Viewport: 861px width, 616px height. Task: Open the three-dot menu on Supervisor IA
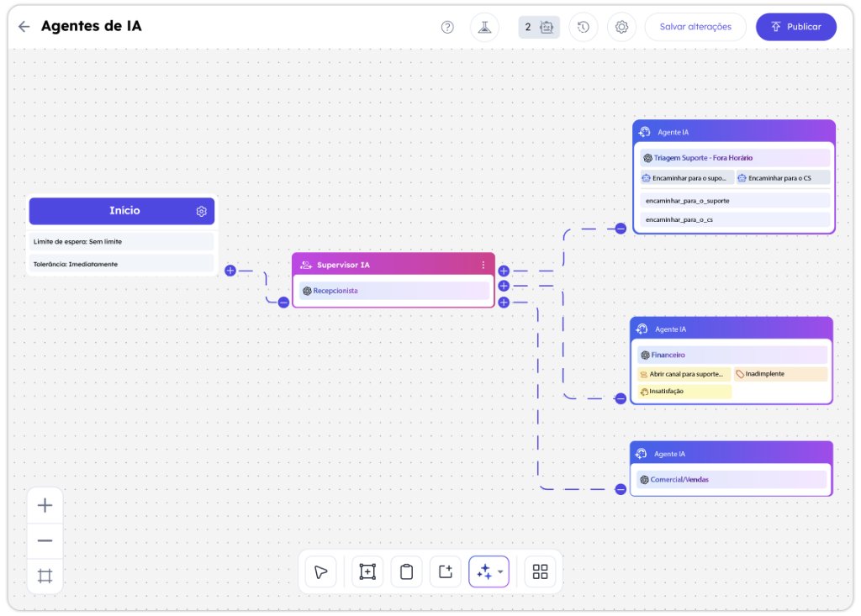(x=483, y=265)
